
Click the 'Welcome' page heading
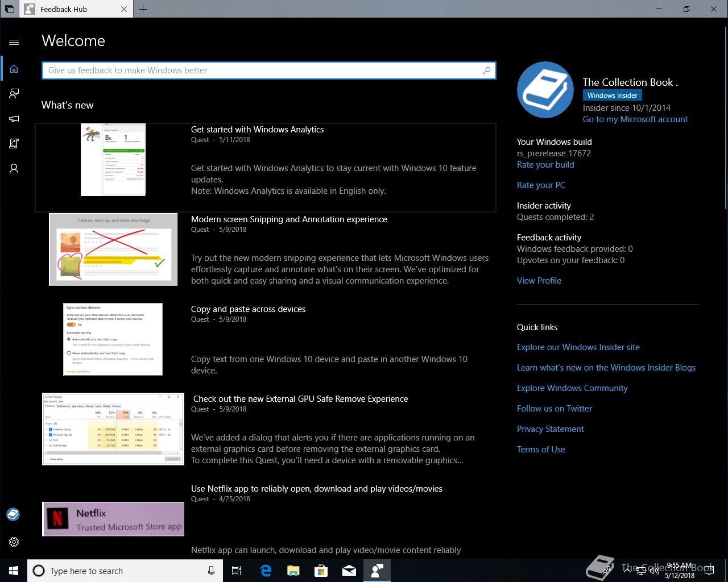click(73, 41)
